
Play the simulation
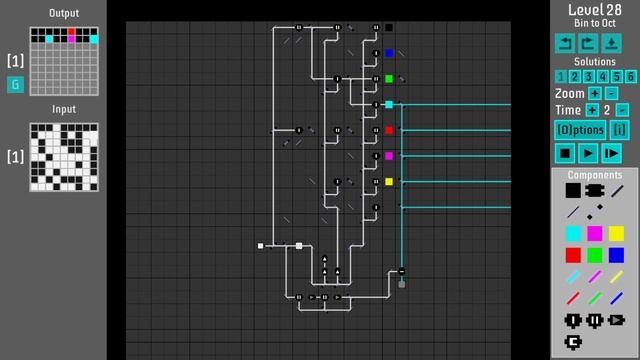coord(588,153)
